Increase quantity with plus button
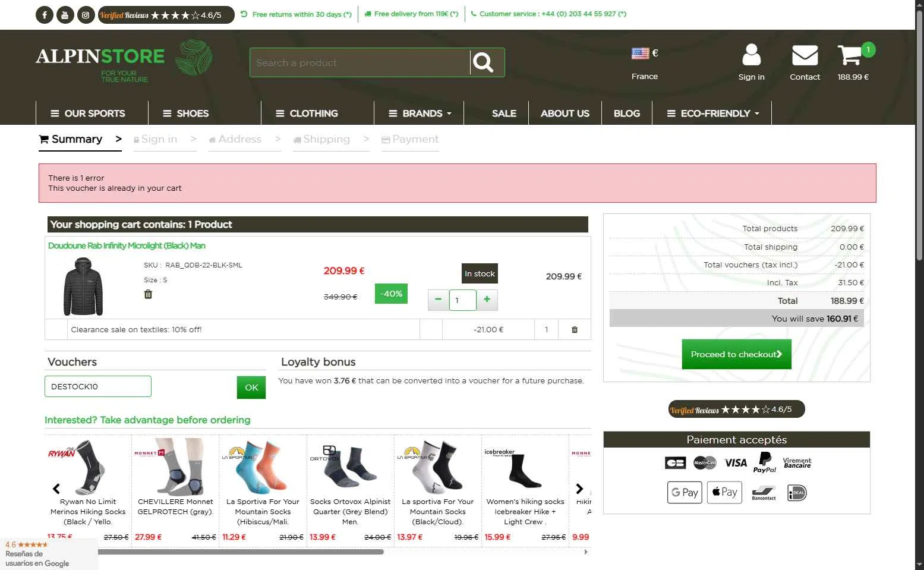This screenshot has width=924, height=570. (x=487, y=300)
